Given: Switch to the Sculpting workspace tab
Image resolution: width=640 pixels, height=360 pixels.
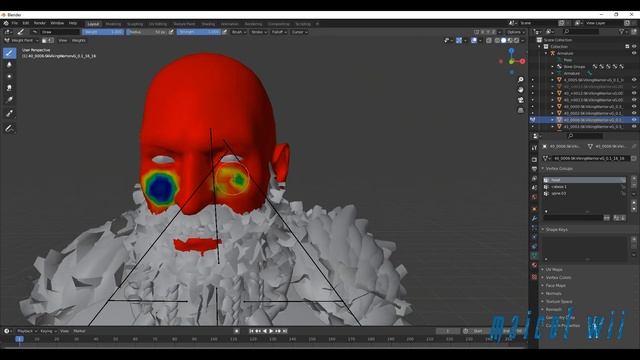Looking at the screenshot, I should pos(135,24).
